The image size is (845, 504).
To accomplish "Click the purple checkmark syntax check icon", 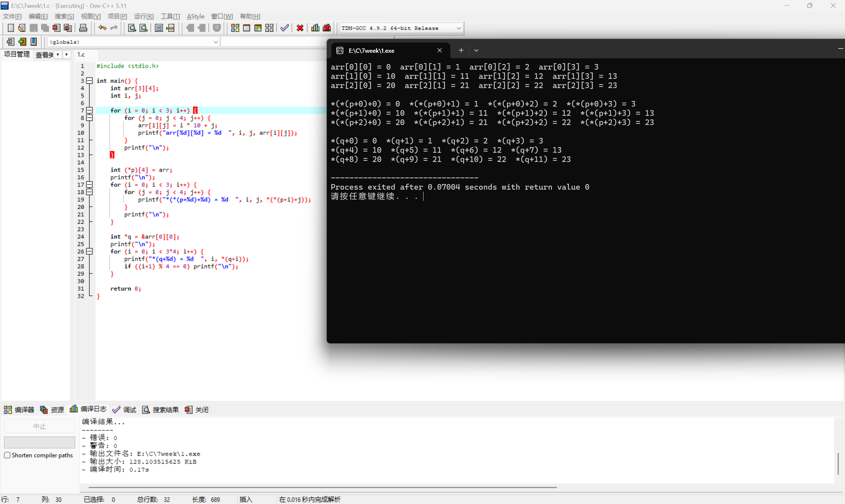I will coord(285,28).
